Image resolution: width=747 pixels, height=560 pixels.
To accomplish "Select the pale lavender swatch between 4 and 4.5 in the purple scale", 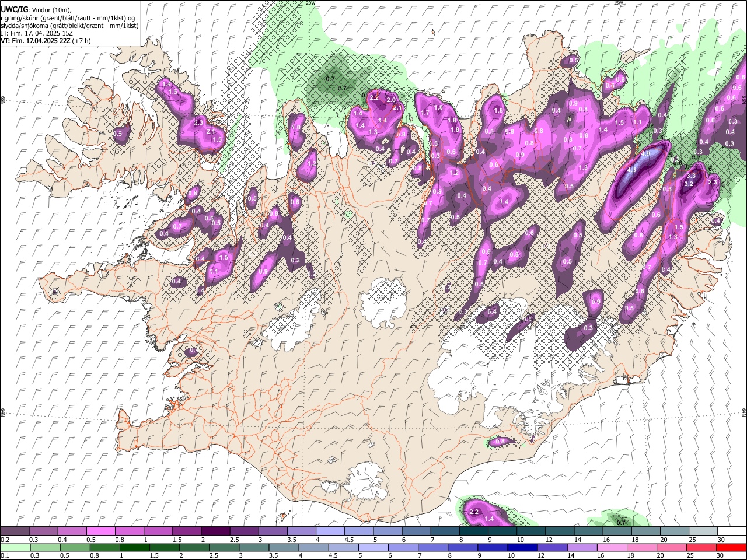I will click(x=330, y=531).
